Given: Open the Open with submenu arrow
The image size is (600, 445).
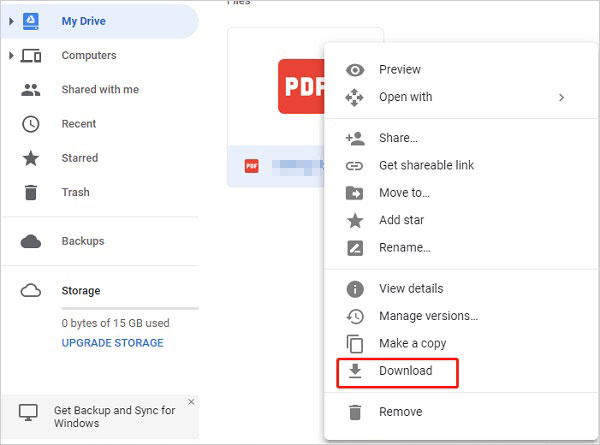Looking at the screenshot, I should tap(562, 98).
